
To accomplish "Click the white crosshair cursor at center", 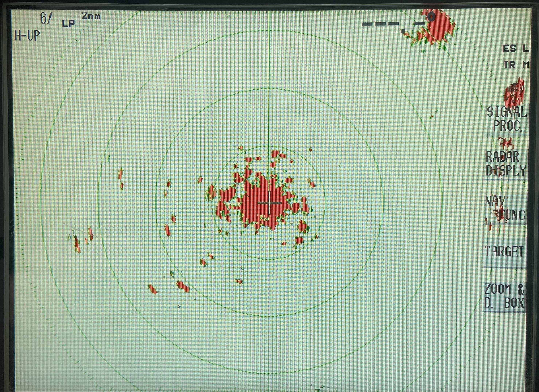I will pyautogui.click(x=269, y=203).
